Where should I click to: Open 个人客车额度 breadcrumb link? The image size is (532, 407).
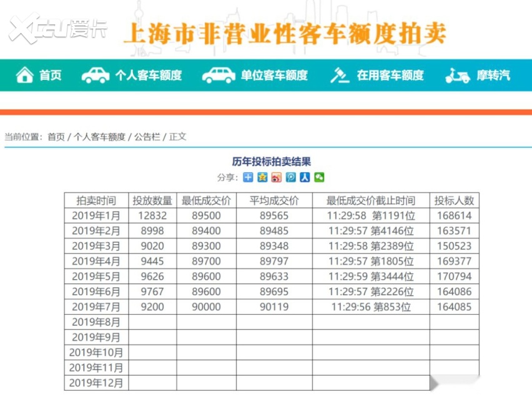(x=99, y=137)
